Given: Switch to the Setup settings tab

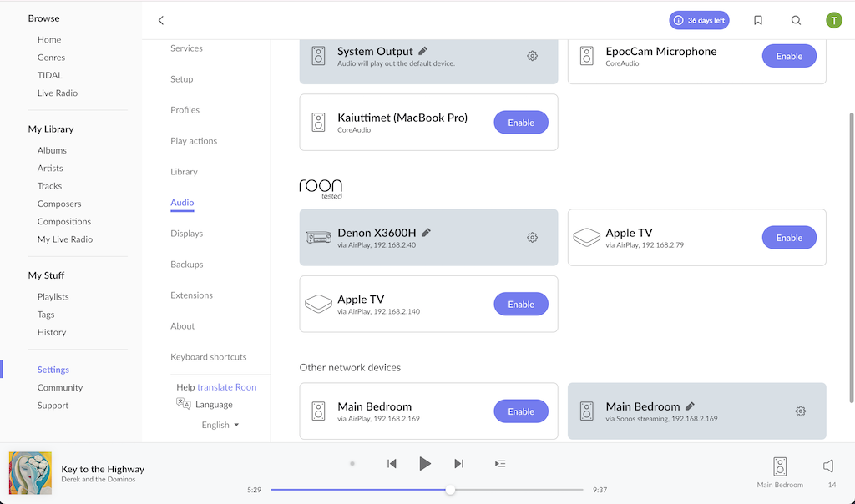Looking at the screenshot, I should (181, 79).
